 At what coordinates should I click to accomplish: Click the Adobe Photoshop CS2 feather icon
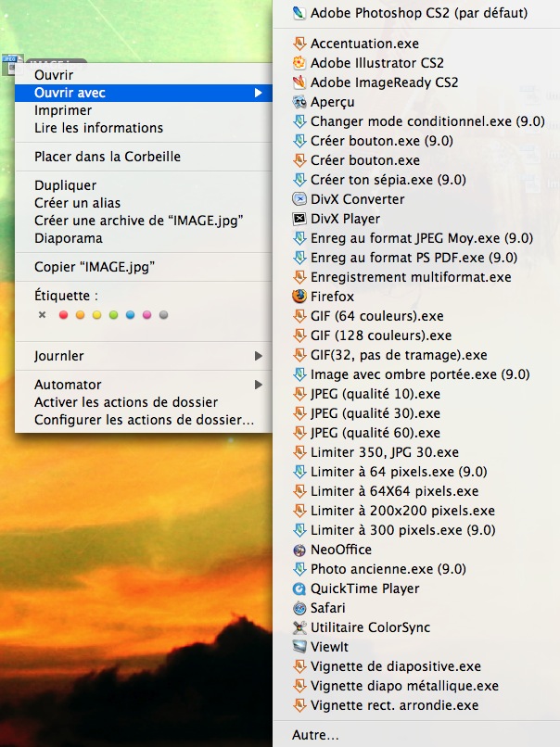pos(299,13)
